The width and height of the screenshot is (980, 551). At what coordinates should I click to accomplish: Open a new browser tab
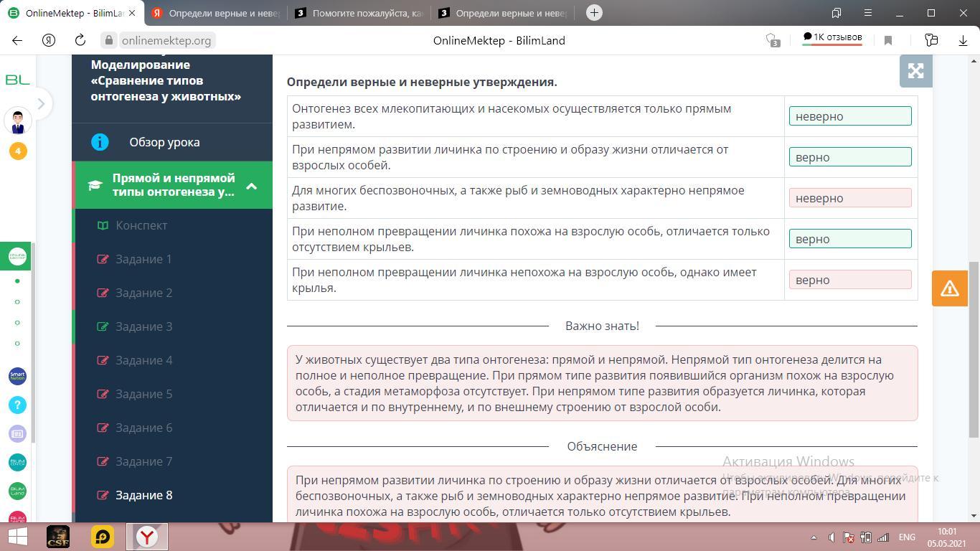(x=594, y=13)
